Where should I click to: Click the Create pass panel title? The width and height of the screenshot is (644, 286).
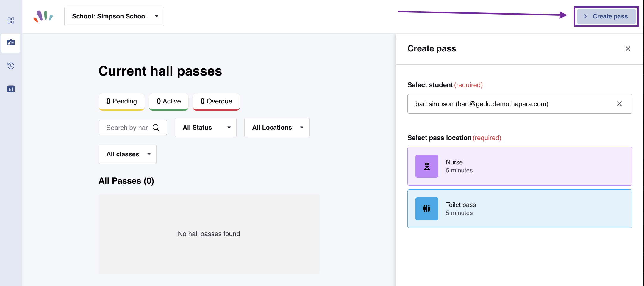coord(432,48)
